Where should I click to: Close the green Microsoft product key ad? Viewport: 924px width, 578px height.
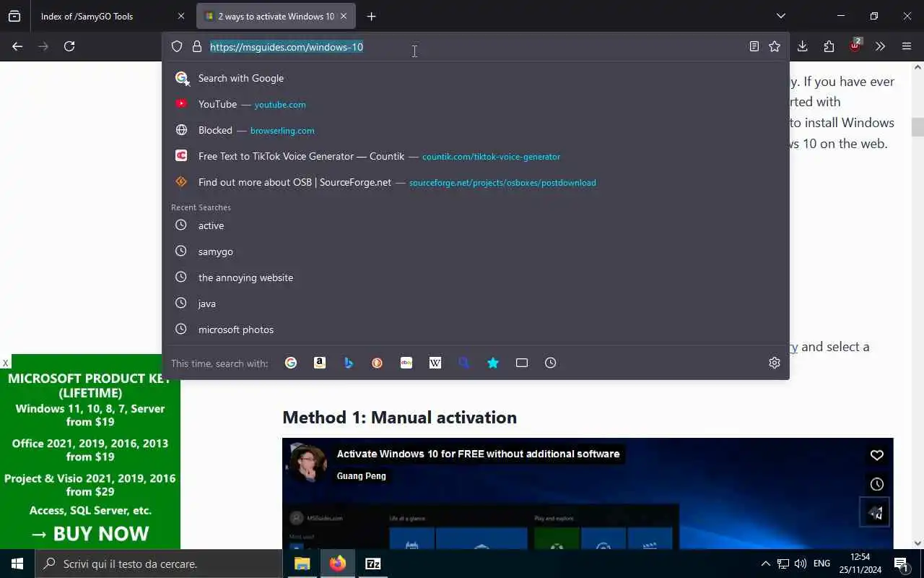(5, 363)
